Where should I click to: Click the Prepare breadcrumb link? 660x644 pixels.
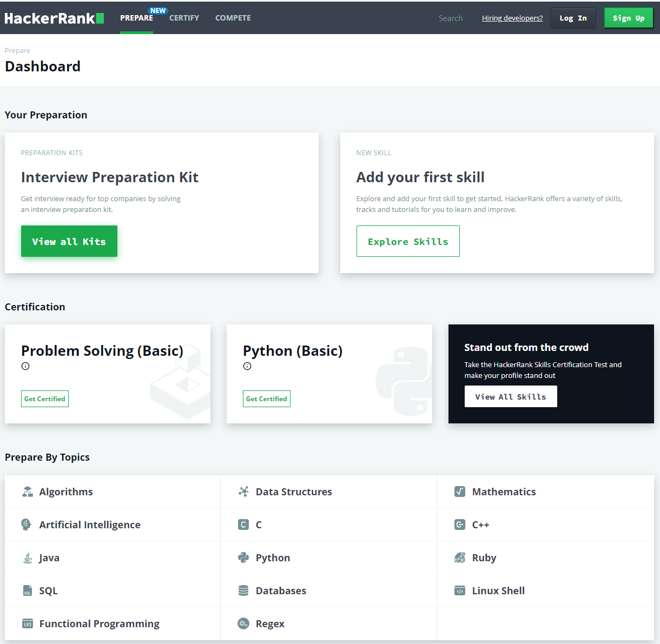(17, 50)
